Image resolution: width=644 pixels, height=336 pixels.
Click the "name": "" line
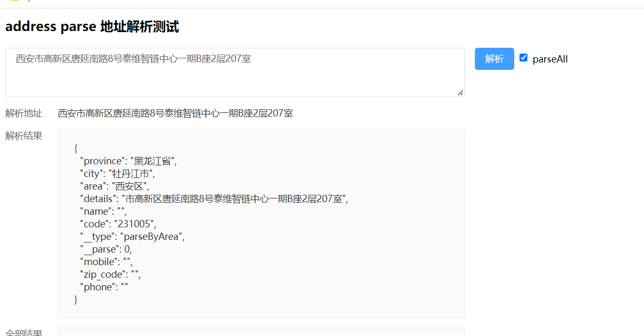coord(103,211)
